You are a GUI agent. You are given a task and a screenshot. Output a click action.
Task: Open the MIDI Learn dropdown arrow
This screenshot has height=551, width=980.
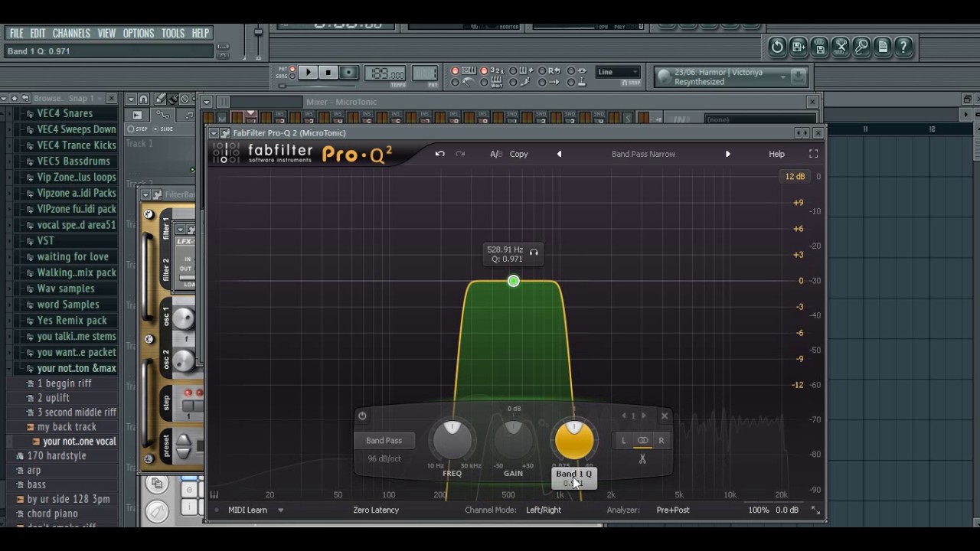point(280,510)
